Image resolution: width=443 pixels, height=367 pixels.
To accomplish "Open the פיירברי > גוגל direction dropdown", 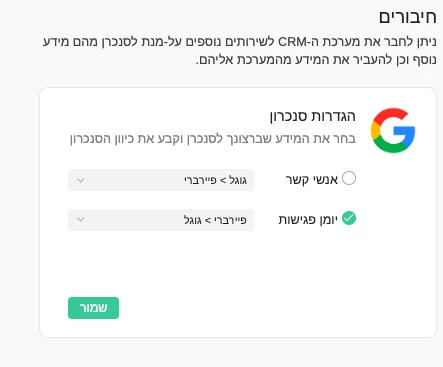I will pyautogui.click(x=161, y=220).
